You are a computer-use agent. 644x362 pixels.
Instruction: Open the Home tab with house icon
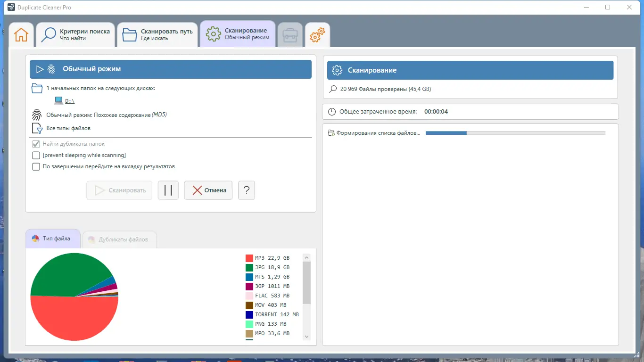[21, 35]
